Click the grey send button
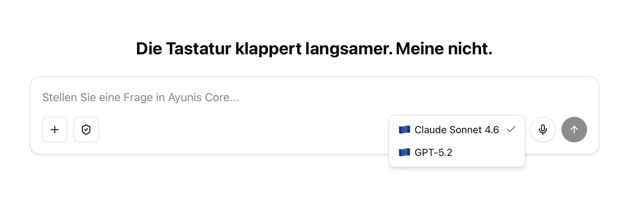The width and height of the screenshot is (644, 218). pyautogui.click(x=574, y=130)
